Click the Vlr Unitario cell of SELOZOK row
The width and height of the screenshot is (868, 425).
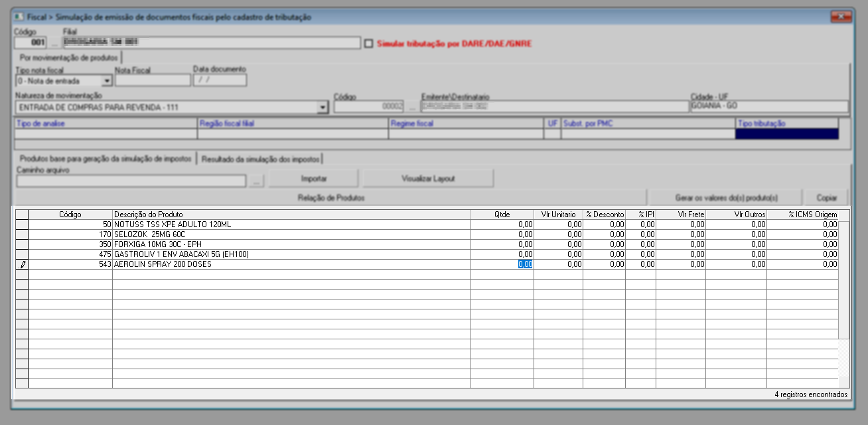pos(558,234)
